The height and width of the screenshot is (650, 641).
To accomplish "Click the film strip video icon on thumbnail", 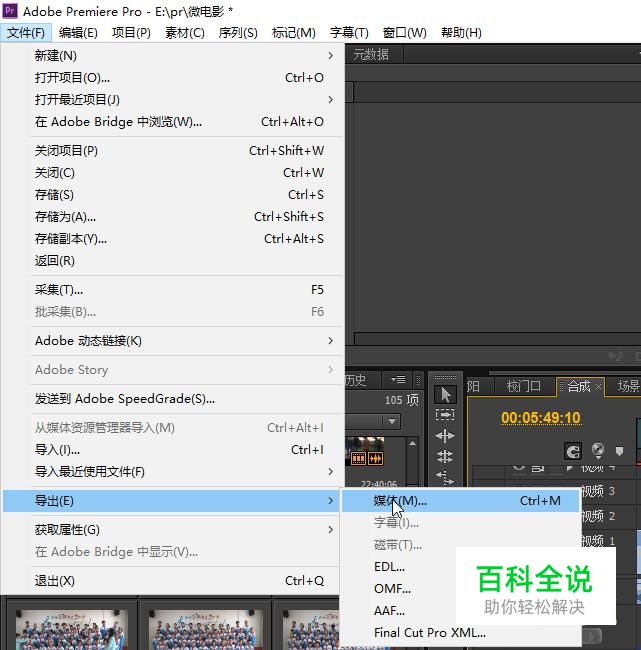I will [x=358, y=458].
